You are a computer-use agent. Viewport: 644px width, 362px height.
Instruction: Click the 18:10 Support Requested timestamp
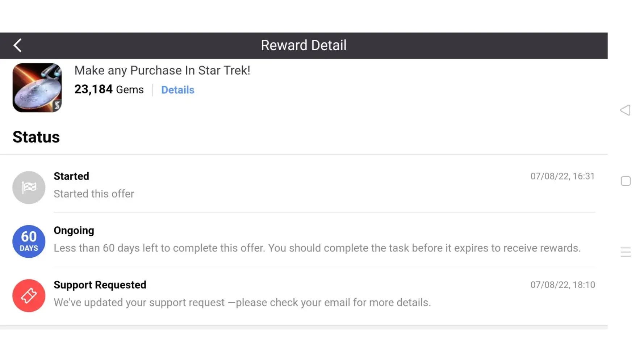click(563, 285)
